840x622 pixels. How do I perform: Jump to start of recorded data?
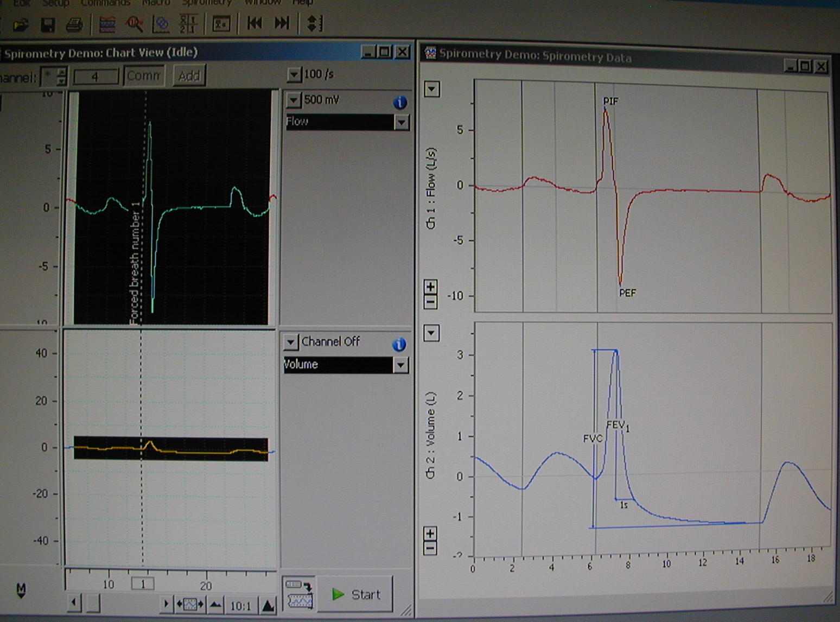[x=254, y=23]
